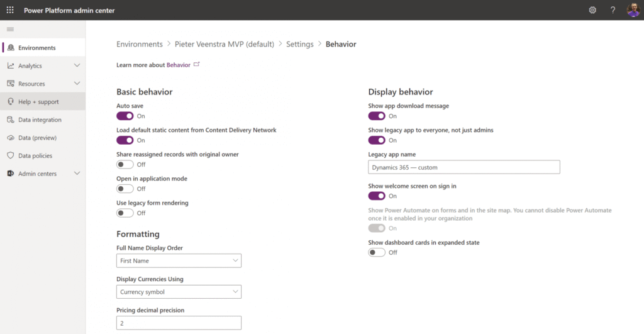Click the Display behavior heading
This screenshot has width=644, height=334.
click(401, 92)
